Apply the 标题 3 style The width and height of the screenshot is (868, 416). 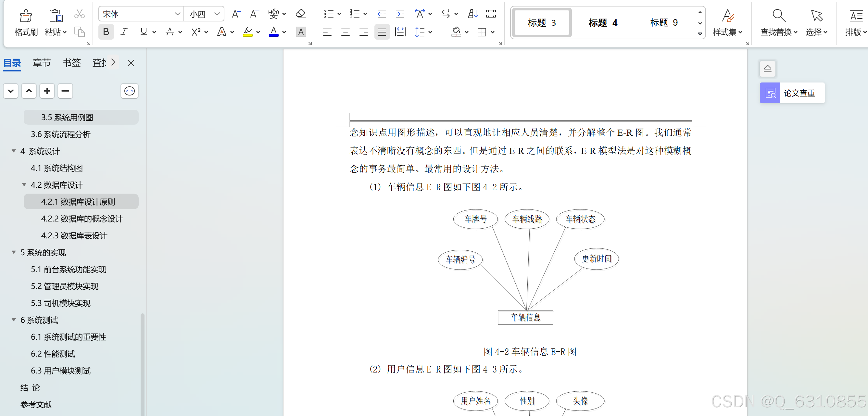click(x=542, y=22)
